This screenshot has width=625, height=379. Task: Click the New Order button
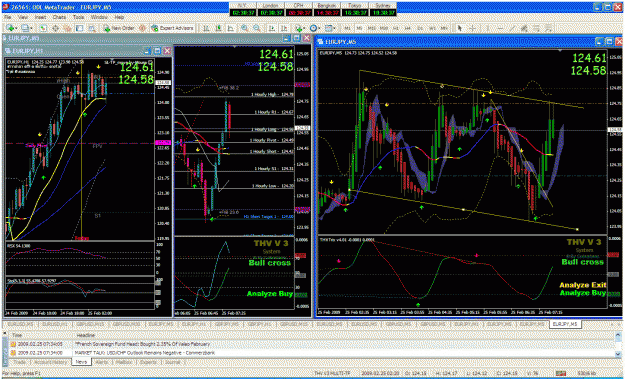pos(119,28)
